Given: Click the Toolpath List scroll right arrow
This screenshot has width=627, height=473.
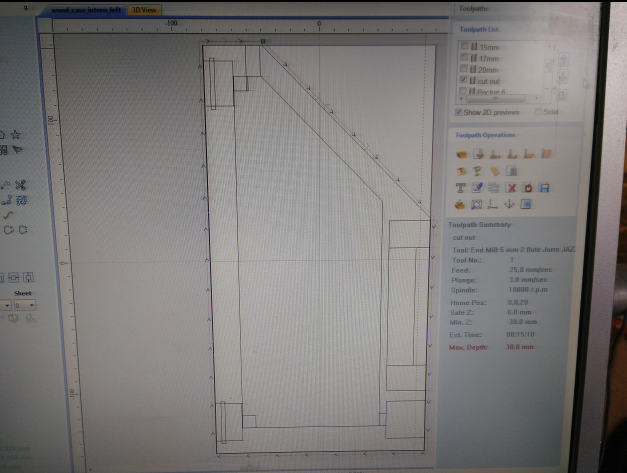Looking at the screenshot, I should [537, 98].
